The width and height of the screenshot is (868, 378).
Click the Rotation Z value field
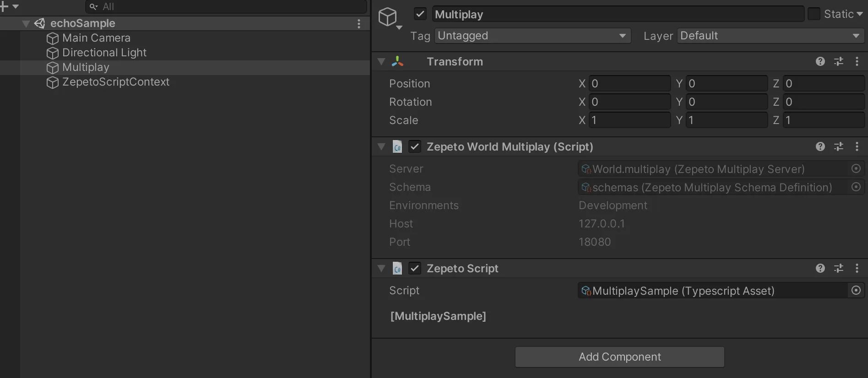pos(824,102)
